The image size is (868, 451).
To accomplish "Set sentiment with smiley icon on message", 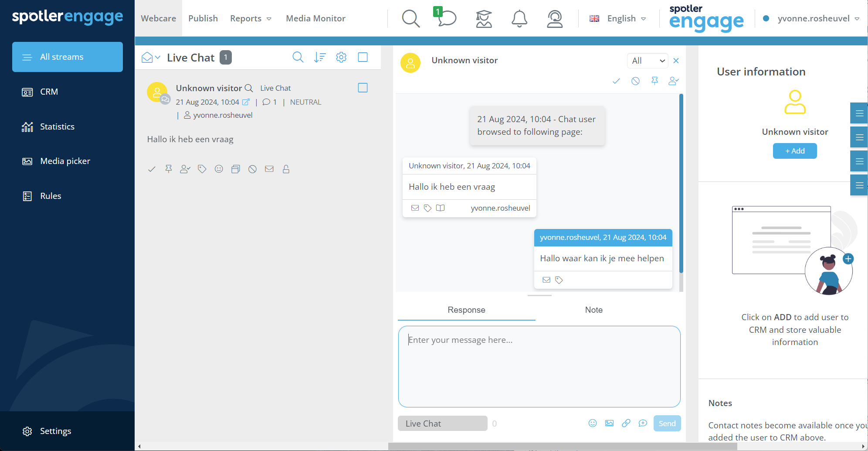I will tap(219, 169).
